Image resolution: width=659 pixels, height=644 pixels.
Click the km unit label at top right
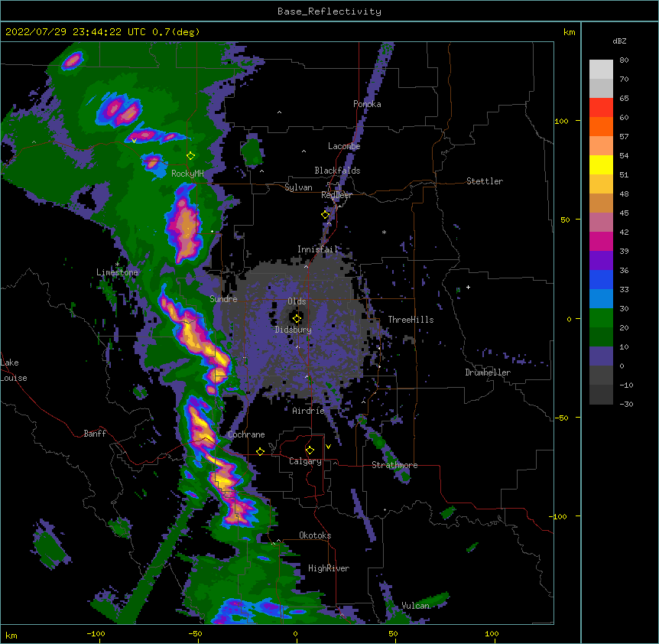pyautogui.click(x=570, y=32)
